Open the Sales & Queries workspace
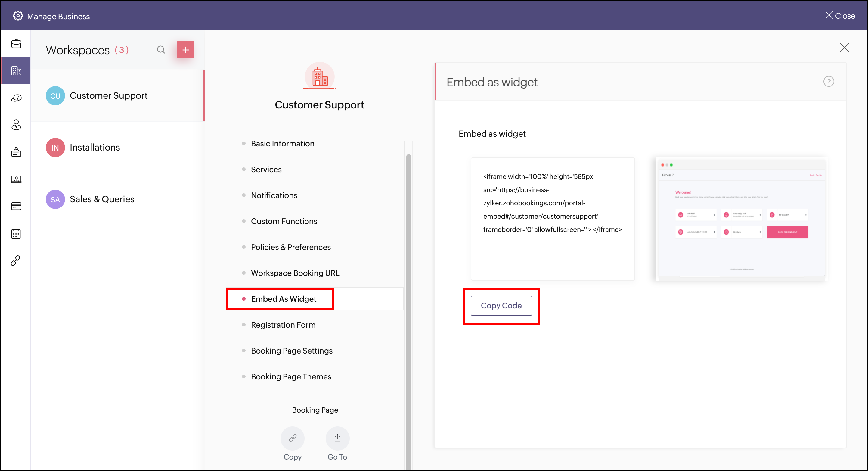 [x=102, y=199]
